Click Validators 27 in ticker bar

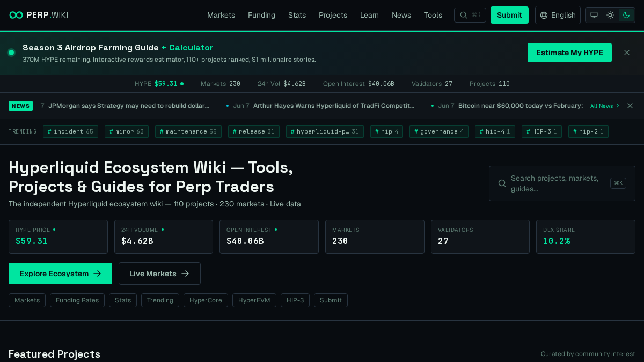tap(432, 84)
